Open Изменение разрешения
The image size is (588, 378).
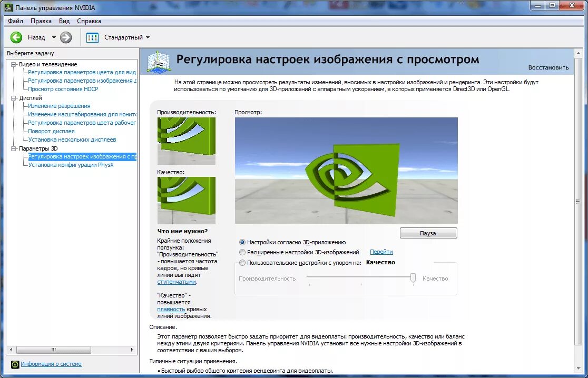(59, 106)
